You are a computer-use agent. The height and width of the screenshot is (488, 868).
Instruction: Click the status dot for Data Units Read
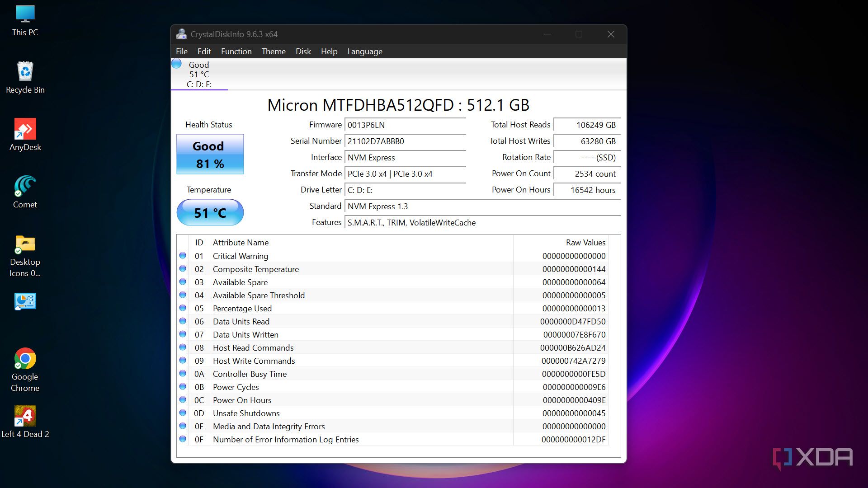[183, 321]
